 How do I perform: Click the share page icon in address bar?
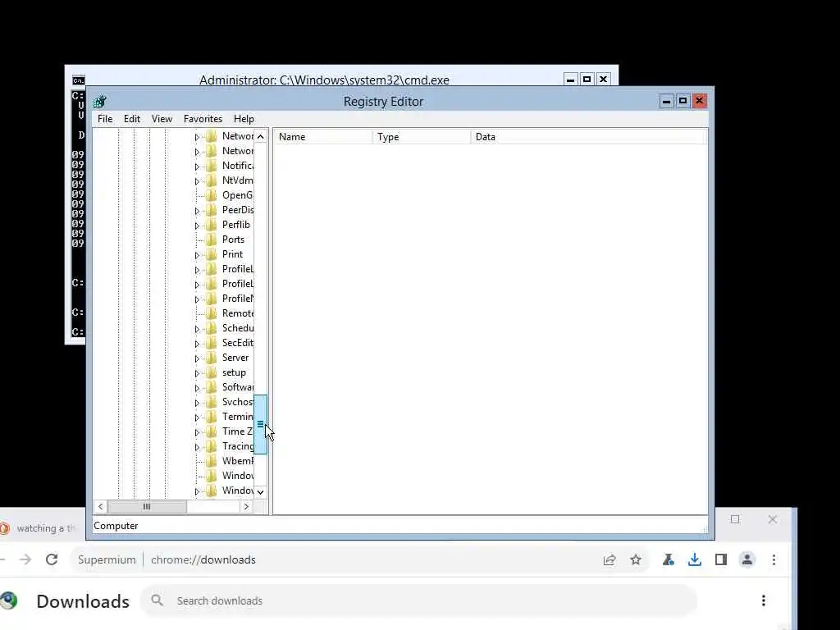pos(609,559)
